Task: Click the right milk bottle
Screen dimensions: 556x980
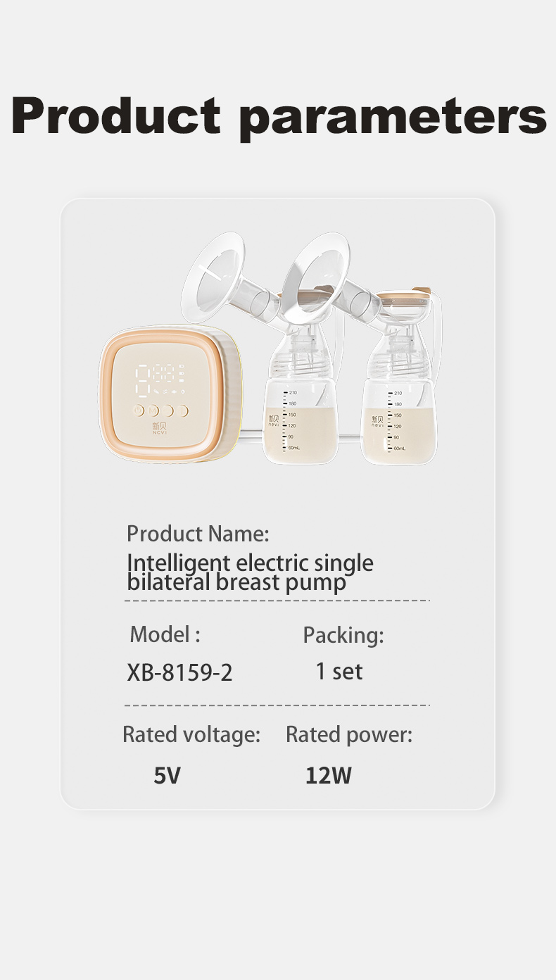Action: click(398, 422)
